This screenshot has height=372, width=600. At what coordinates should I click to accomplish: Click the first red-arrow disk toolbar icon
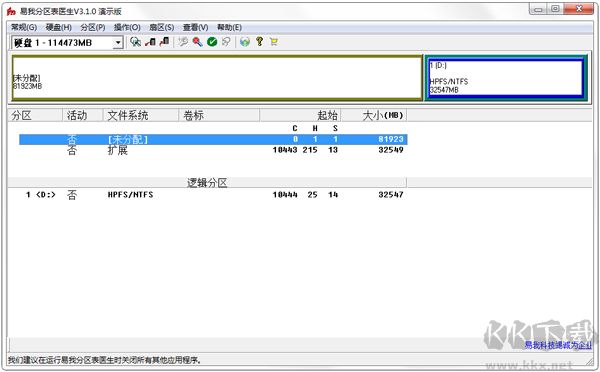click(x=150, y=42)
